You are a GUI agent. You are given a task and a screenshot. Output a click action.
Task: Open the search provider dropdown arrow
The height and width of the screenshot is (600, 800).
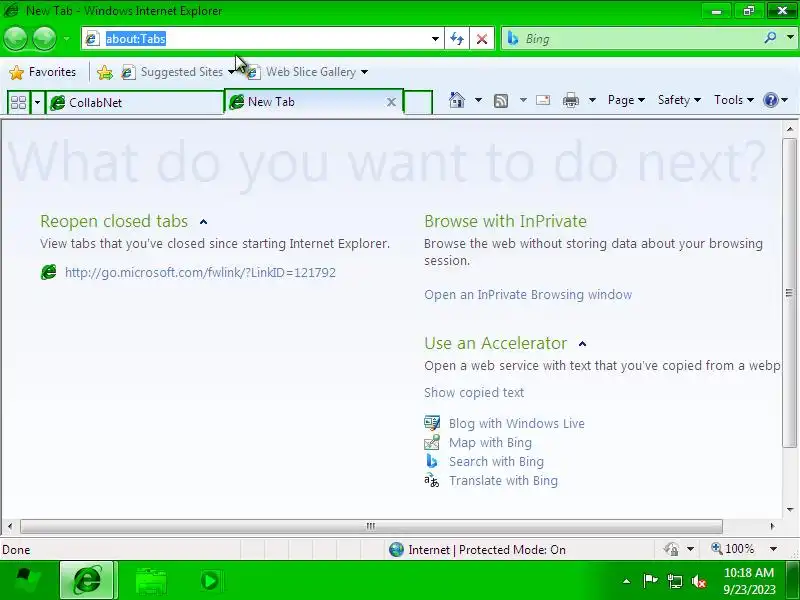[x=790, y=38]
